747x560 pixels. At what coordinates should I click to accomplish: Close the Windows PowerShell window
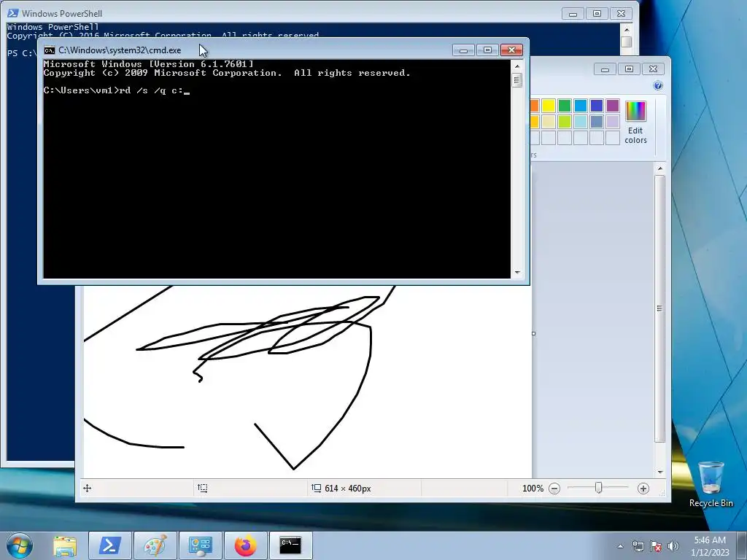pyautogui.click(x=622, y=14)
